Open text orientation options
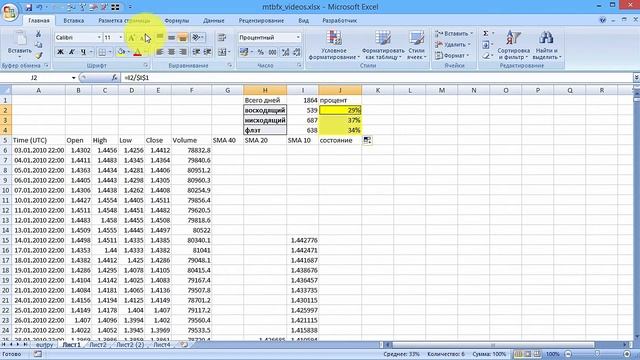Image resolution: width=640 pixels, height=360 pixels. (198, 38)
